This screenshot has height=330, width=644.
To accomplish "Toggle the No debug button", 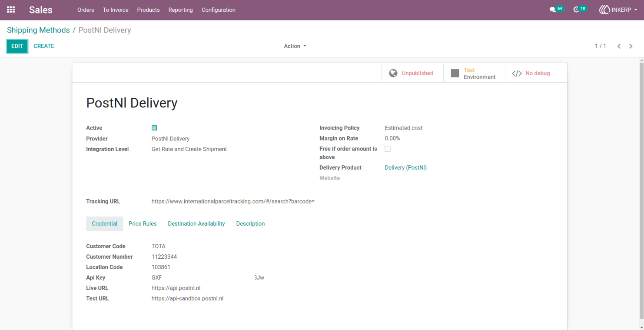I will click(x=536, y=73).
